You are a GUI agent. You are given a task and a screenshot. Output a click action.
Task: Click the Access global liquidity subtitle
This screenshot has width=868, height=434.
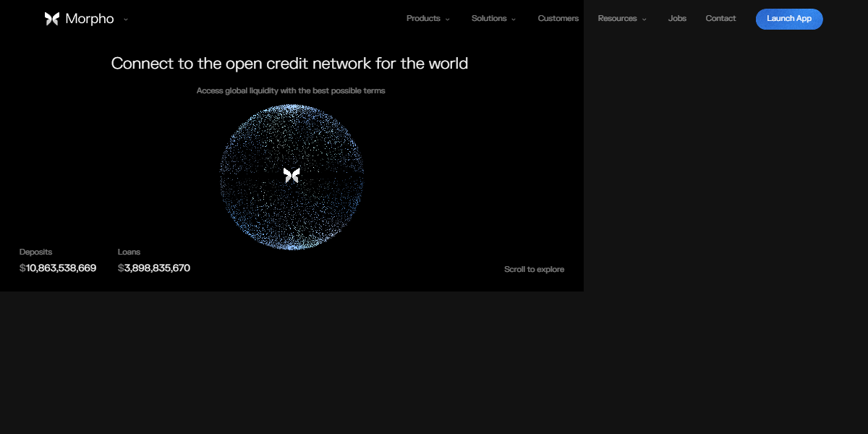pos(291,91)
